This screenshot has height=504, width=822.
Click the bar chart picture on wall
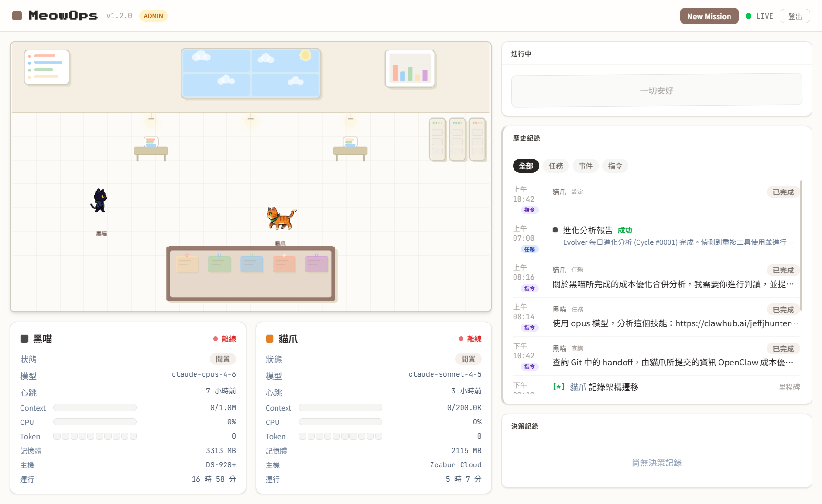pos(410,69)
